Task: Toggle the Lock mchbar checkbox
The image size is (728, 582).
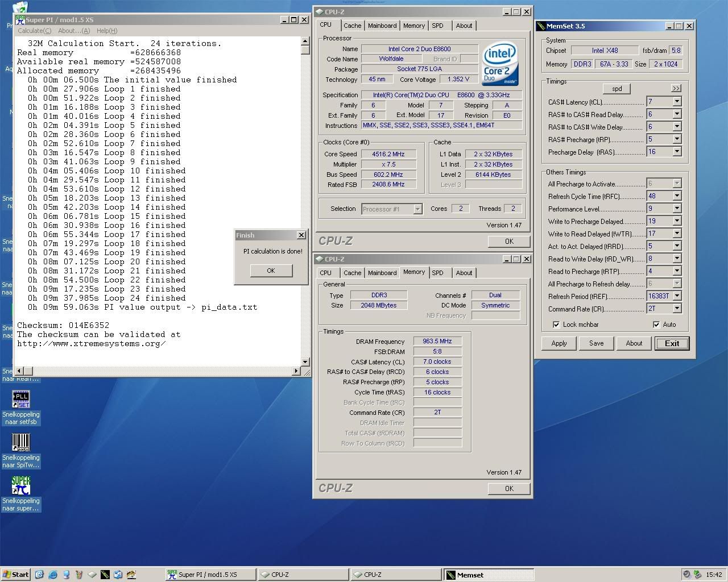Action: (556, 325)
